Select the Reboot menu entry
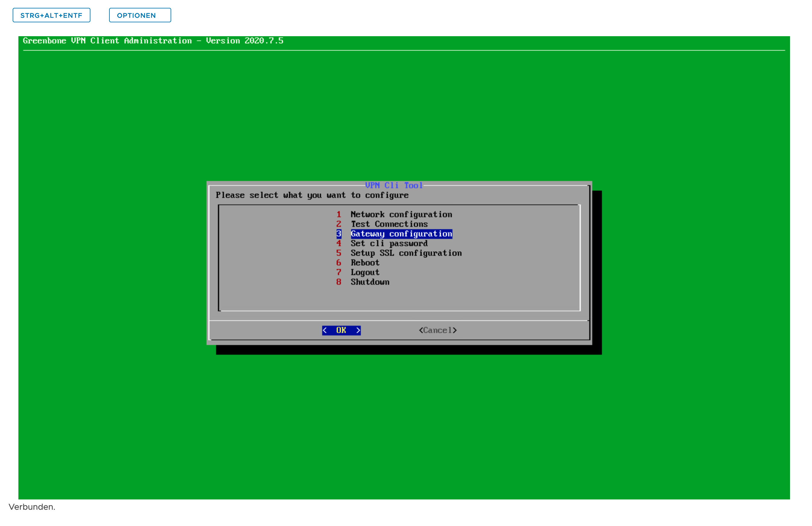The height and width of the screenshot is (526, 812). (x=358, y=263)
